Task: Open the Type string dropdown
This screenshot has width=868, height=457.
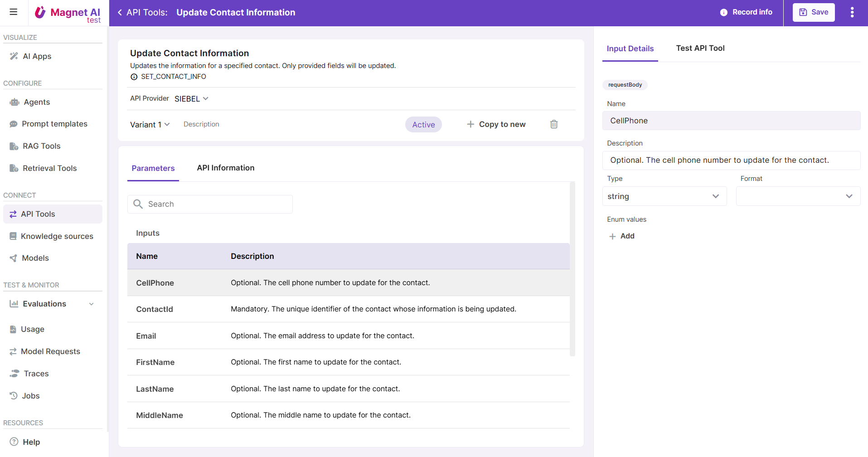Action: [664, 196]
